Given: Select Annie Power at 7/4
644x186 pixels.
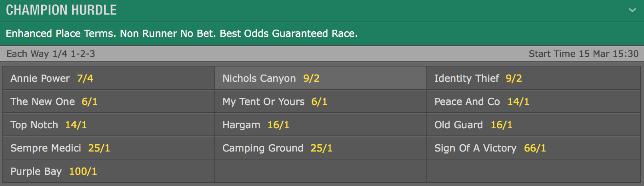Looking at the screenshot, I should click(x=109, y=78).
